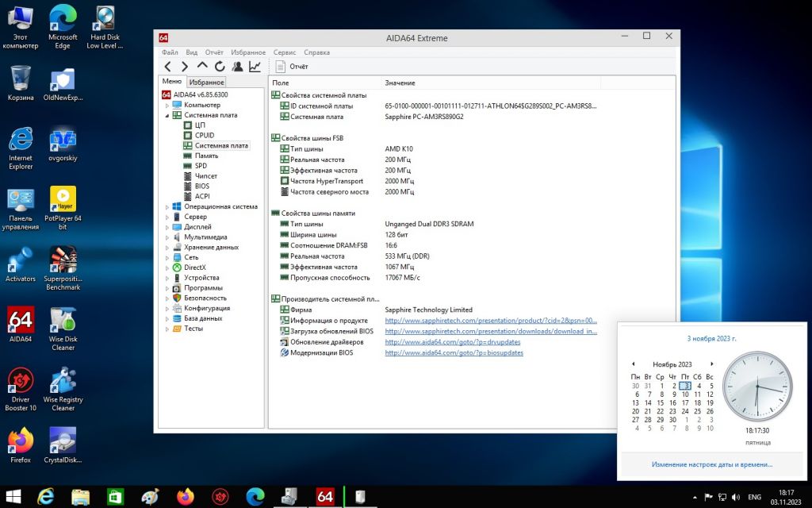
Task: Go up one level with the Up arrow
Action: tap(202, 66)
